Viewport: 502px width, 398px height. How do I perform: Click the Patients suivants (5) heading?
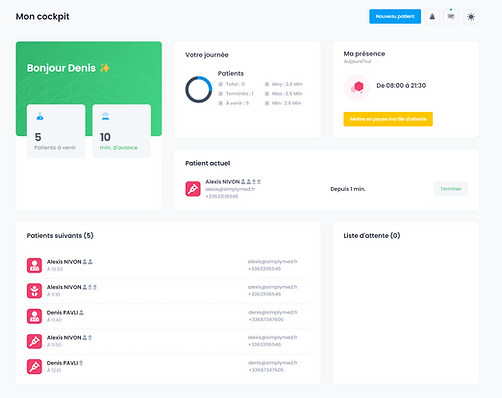(x=60, y=236)
